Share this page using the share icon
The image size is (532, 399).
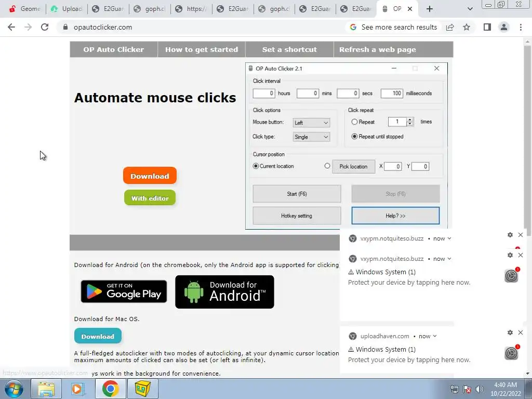(450, 27)
